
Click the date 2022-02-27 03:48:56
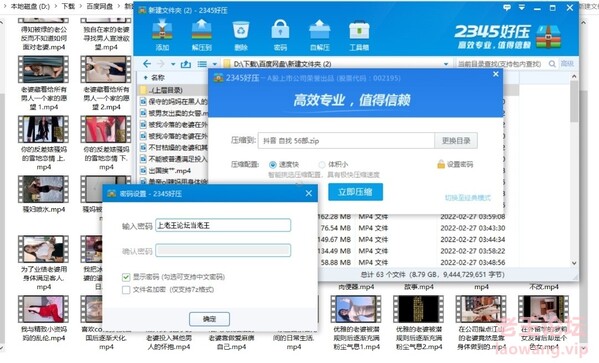tap(473, 263)
